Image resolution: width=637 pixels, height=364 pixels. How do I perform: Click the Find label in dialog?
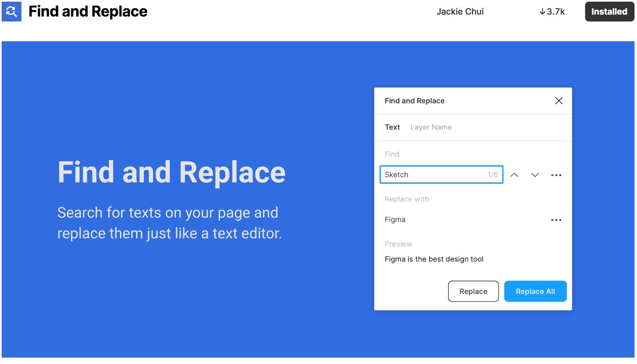click(x=392, y=154)
